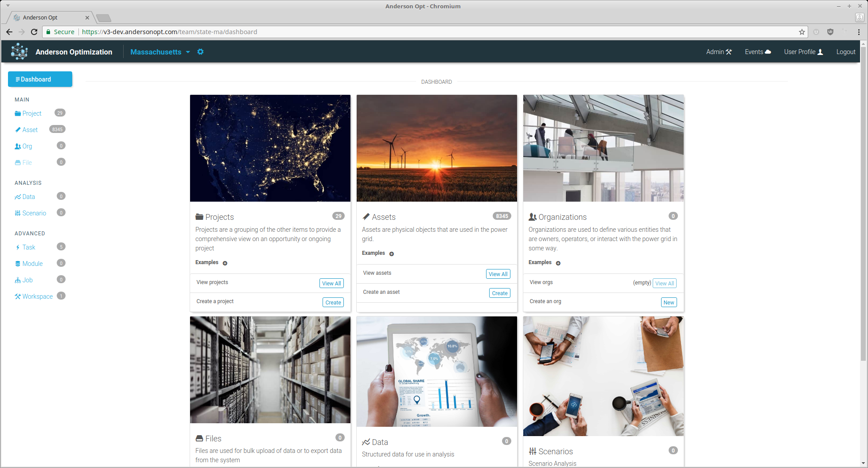Image resolution: width=868 pixels, height=468 pixels.
Task: Bookmark this page with the star icon
Action: pos(802,32)
